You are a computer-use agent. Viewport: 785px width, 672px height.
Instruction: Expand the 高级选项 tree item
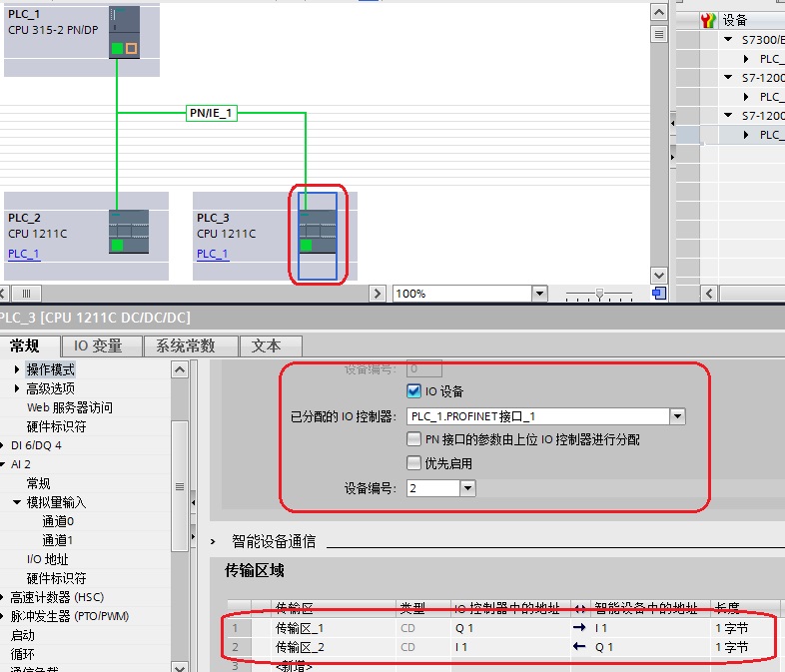tap(17, 388)
